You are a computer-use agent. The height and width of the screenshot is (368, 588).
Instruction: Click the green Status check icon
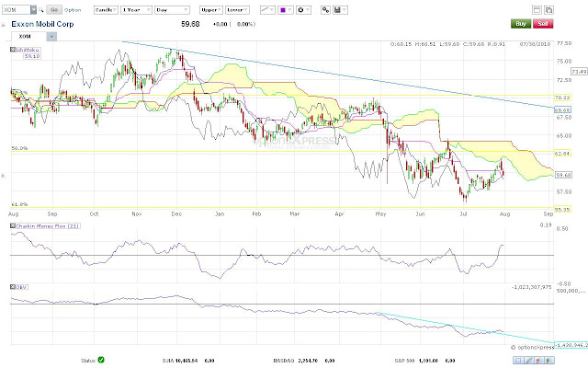click(x=101, y=360)
